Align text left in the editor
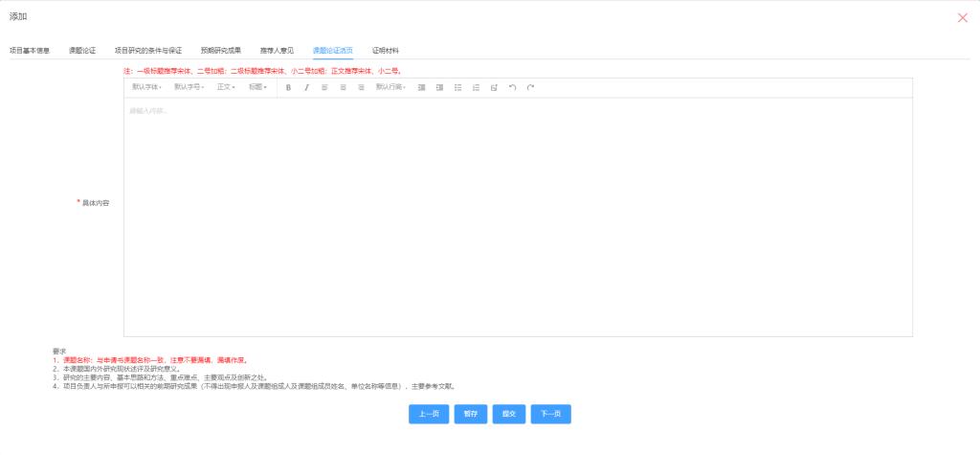The width and height of the screenshot is (980, 455). (324, 87)
